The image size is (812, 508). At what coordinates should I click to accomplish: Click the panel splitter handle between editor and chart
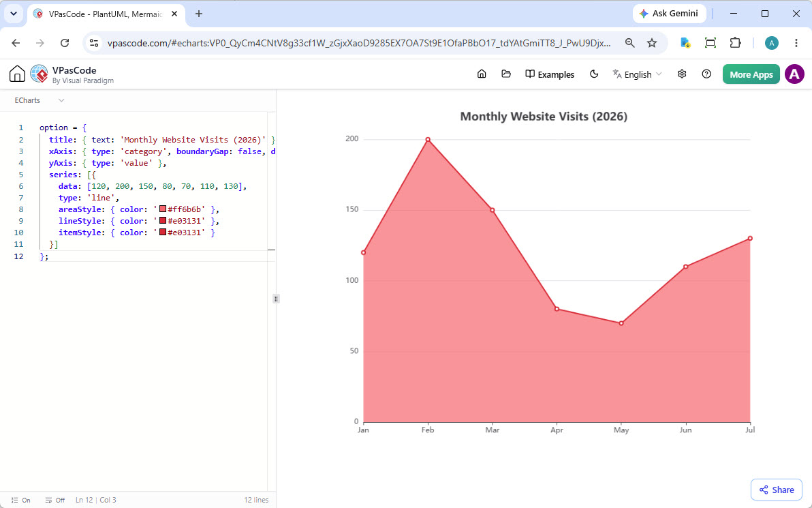[276, 299]
